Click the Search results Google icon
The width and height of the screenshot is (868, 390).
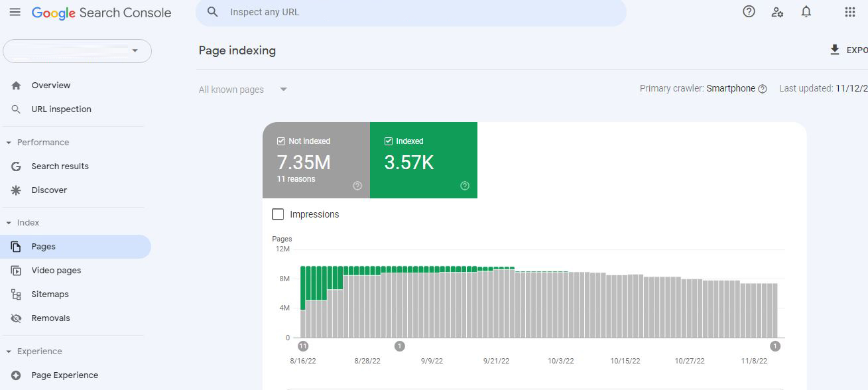click(x=17, y=166)
